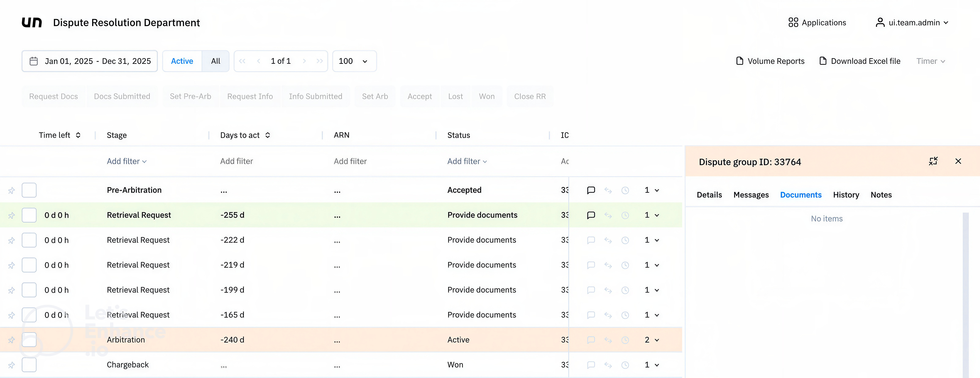Open the Notes tab
980x378 pixels.
(881, 195)
